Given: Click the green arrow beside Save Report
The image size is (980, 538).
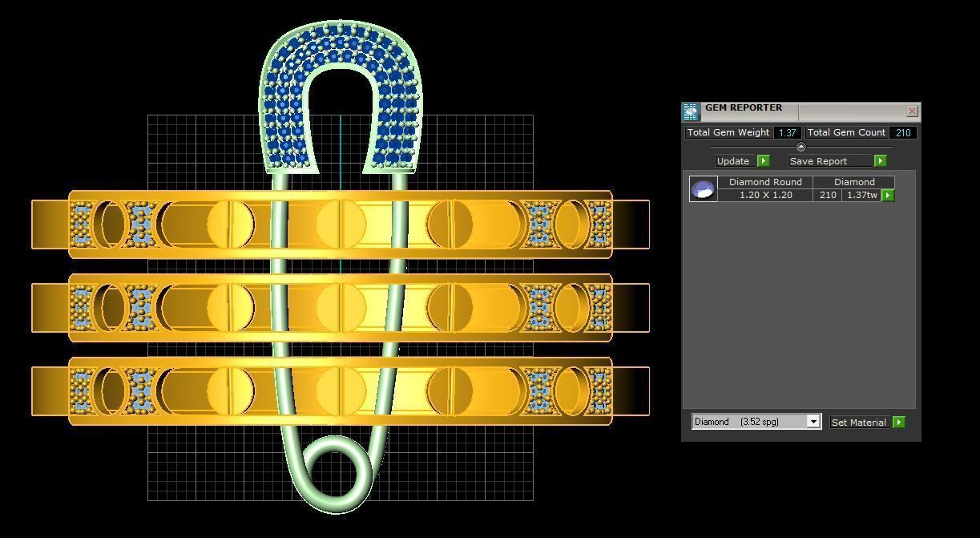Looking at the screenshot, I should 880,160.
